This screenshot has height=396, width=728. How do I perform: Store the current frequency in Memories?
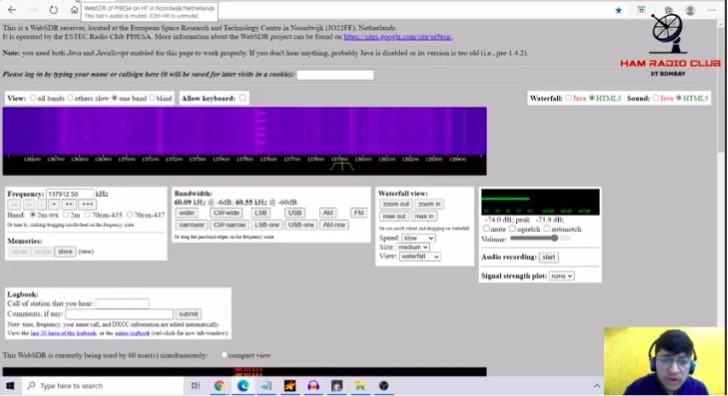65,252
